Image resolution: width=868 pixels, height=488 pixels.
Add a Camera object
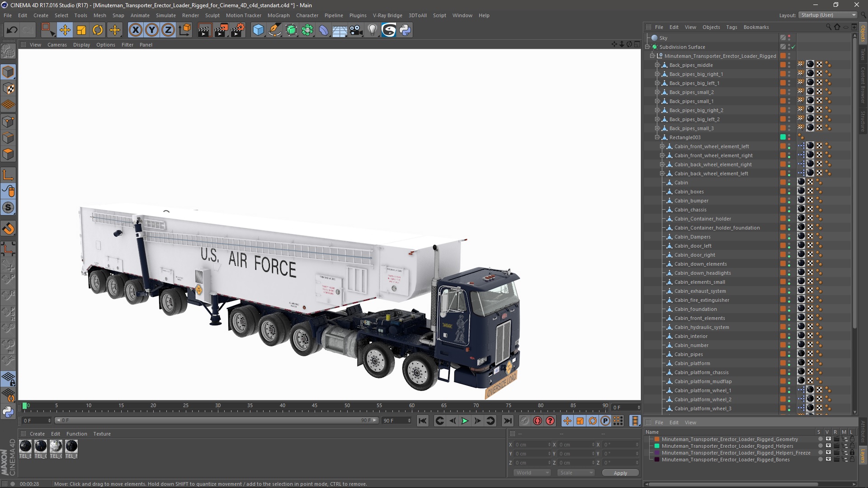click(356, 30)
